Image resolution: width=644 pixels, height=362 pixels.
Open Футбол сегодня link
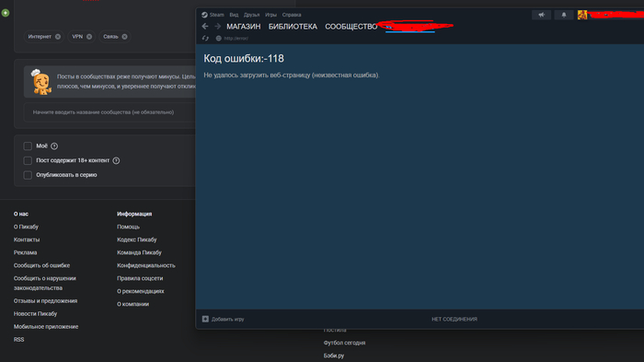[x=344, y=343]
